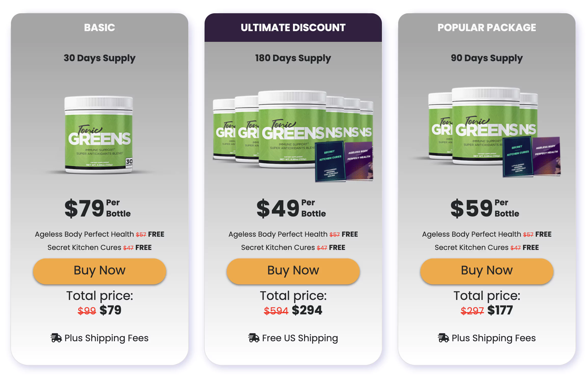Click the truck icon in Popular Package column
Viewport: 588px width, 380px height.
click(x=443, y=338)
